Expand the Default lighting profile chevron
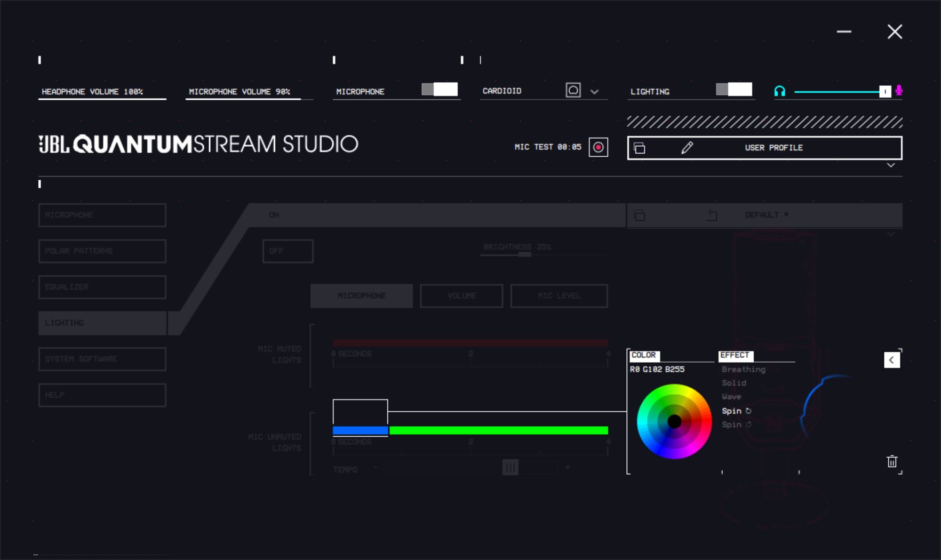Viewport: 941px width, 560px height. tap(891, 234)
